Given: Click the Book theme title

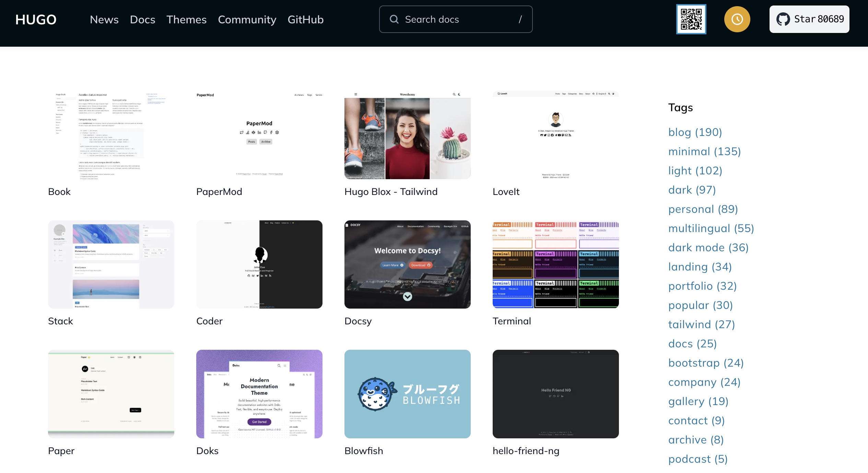Looking at the screenshot, I should pyautogui.click(x=59, y=192).
